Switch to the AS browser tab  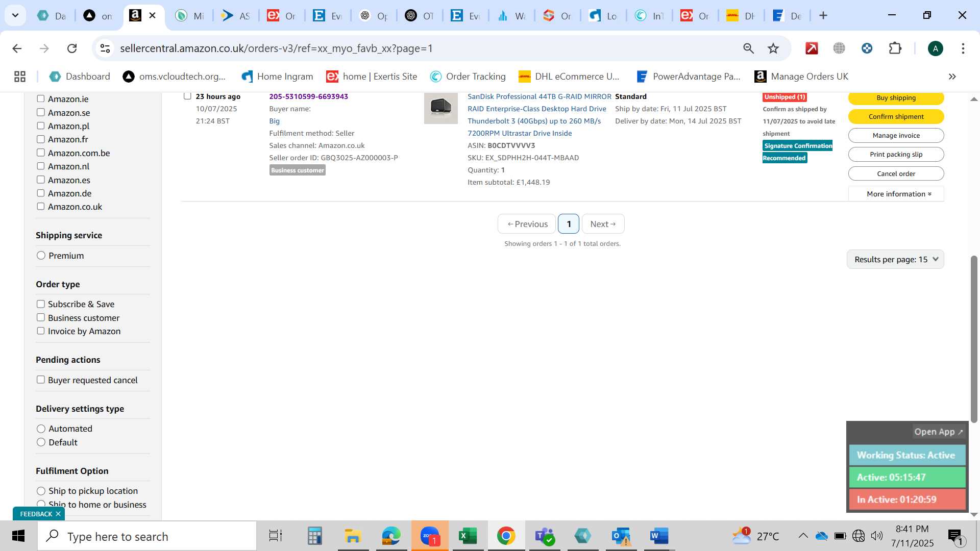click(x=235, y=16)
